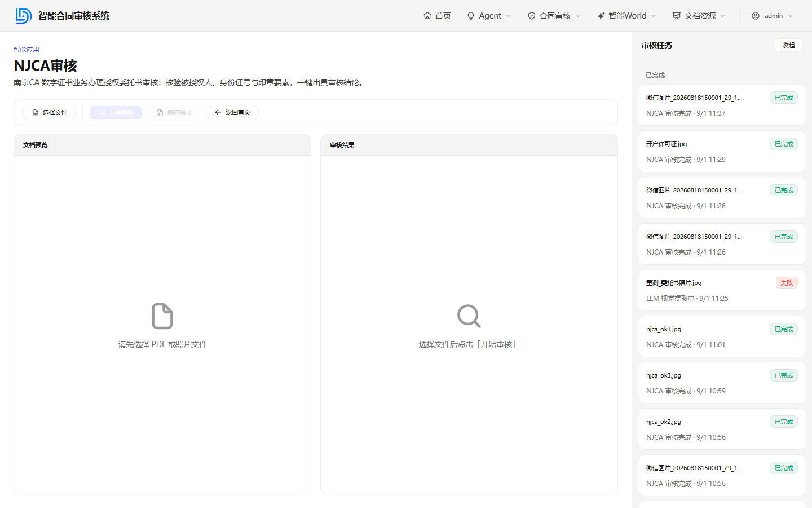Expand the 文档资源 dropdown chevron
Image resolution: width=812 pixels, height=508 pixels.
(x=723, y=16)
